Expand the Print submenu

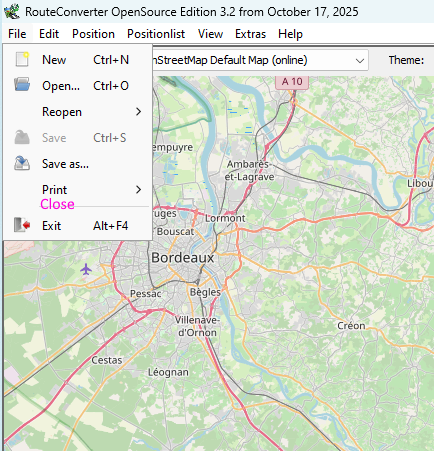click(78, 190)
